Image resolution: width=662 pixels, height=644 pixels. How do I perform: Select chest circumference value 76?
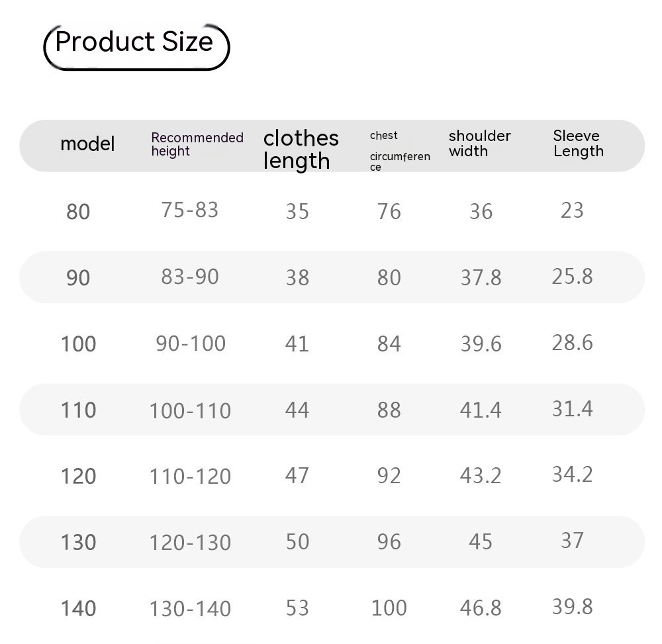[x=389, y=212]
